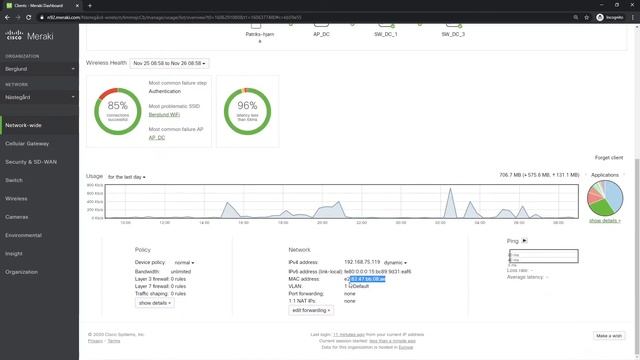
Task: Open the browser zoom magnifier icon
Action: (576, 18)
